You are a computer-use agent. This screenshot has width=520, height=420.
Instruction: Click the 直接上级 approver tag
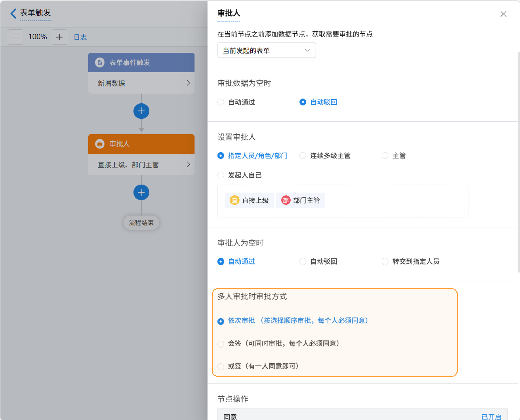249,200
